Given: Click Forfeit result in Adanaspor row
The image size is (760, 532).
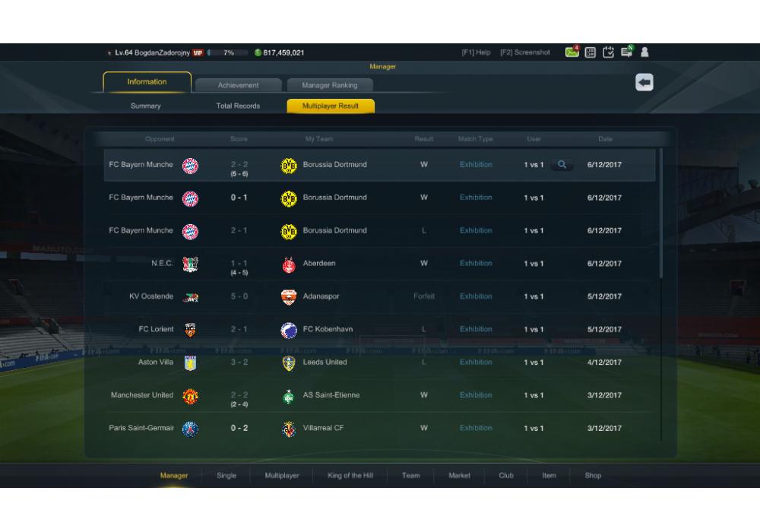Looking at the screenshot, I should click(424, 296).
